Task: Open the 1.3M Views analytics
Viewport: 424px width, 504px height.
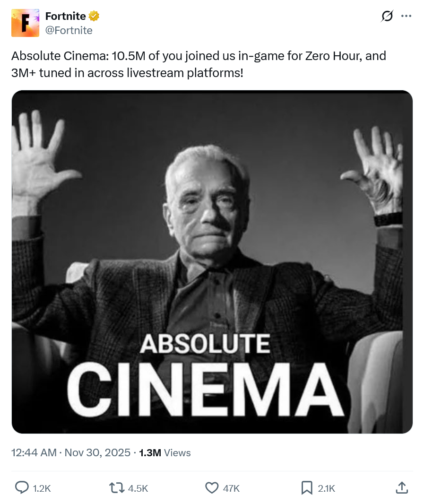Action: pyautogui.click(x=165, y=452)
